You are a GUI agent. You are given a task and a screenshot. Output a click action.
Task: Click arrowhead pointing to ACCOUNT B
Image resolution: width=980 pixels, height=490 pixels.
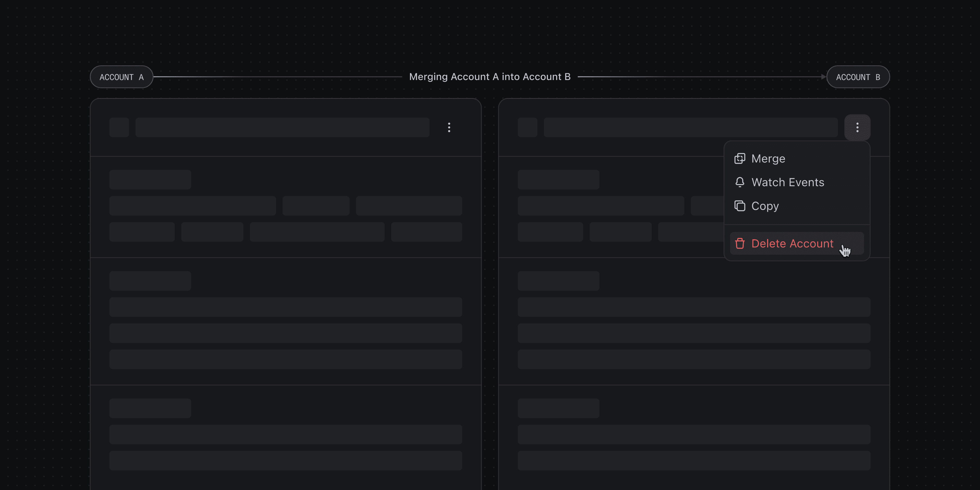pyautogui.click(x=823, y=77)
